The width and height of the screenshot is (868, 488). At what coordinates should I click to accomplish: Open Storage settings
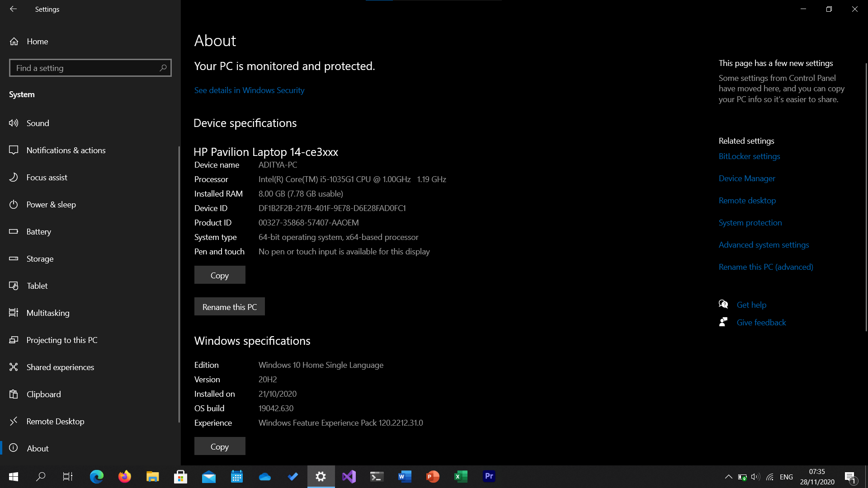90,258
